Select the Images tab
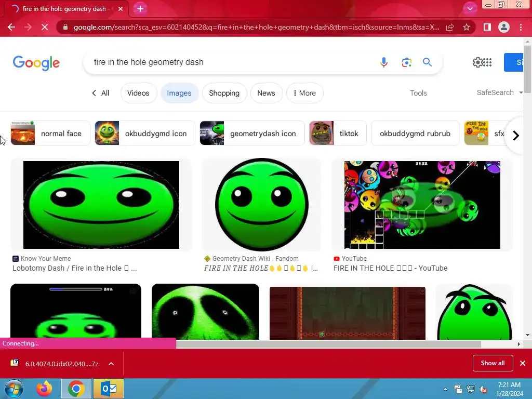The image size is (532, 399). coord(179,93)
